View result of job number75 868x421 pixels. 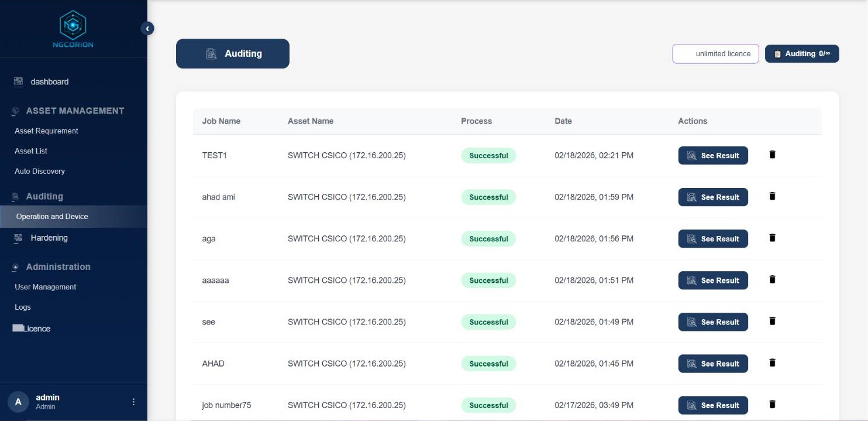pyautogui.click(x=713, y=405)
